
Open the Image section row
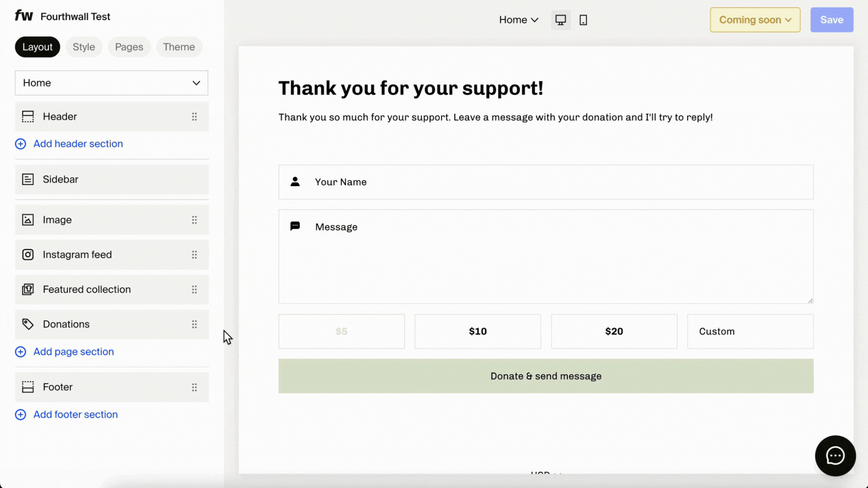pos(112,220)
